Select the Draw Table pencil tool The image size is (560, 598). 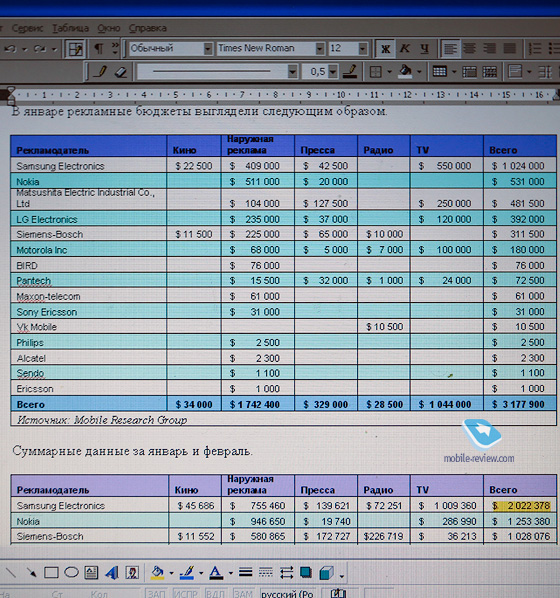point(100,71)
